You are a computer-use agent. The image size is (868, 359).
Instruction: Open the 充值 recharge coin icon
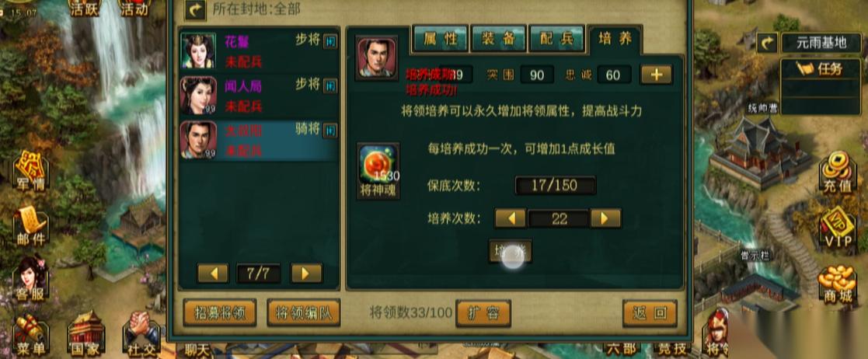click(x=837, y=172)
